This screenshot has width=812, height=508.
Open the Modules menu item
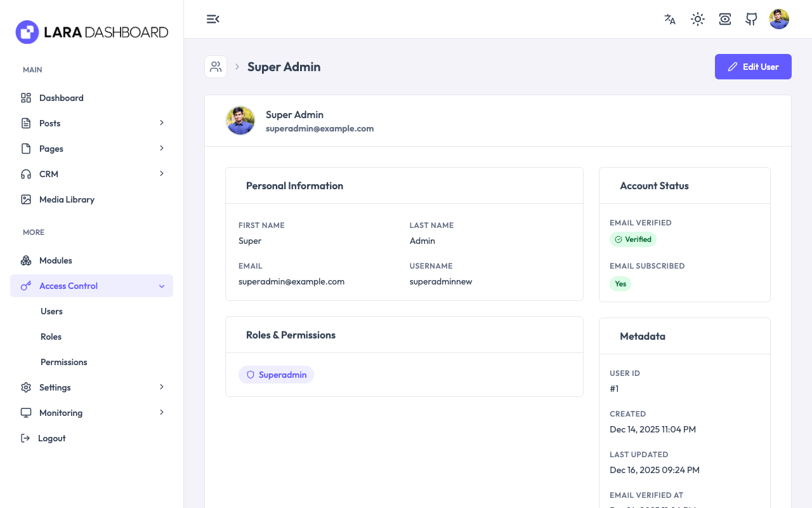pos(91,260)
